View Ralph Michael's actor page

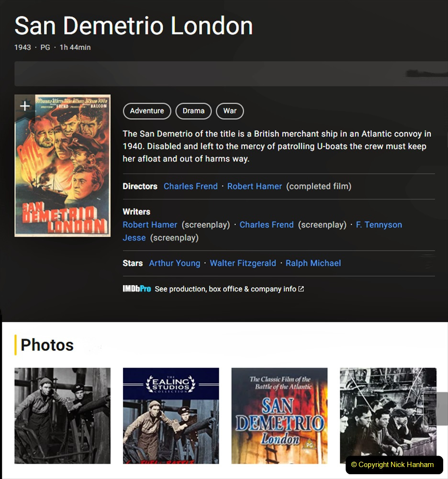coord(314,263)
